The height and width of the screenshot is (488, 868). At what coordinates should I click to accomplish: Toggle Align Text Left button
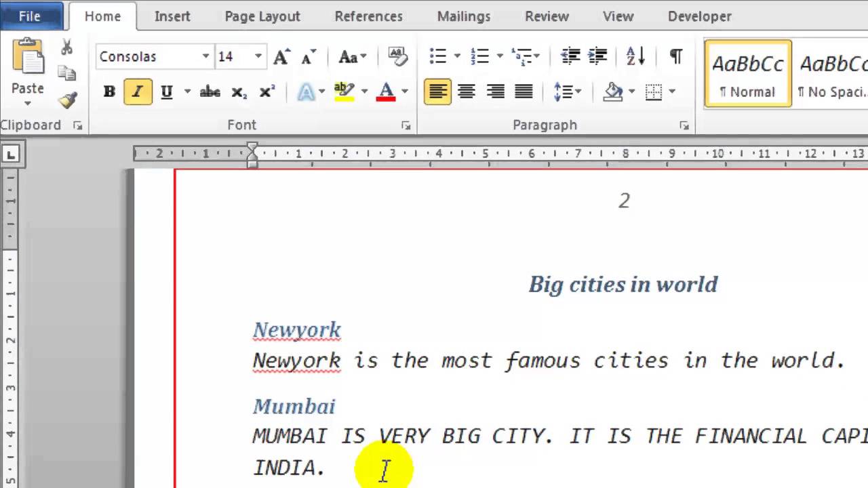[x=437, y=91]
